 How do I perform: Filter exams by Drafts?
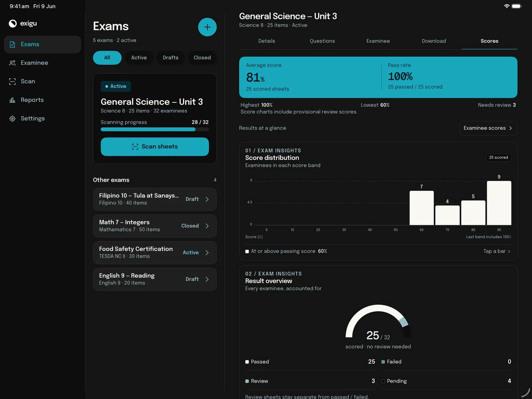(x=171, y=58)
